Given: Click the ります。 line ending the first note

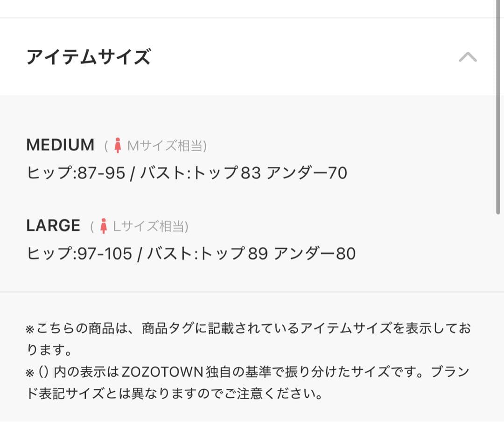Looking at the screenshot, I should click(x=49, y=349).
